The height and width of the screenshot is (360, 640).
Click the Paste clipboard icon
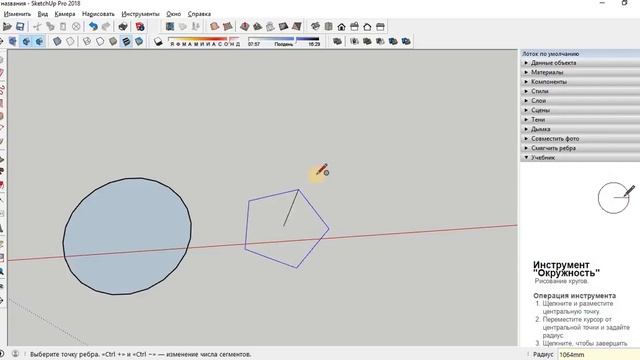[63, 27]
